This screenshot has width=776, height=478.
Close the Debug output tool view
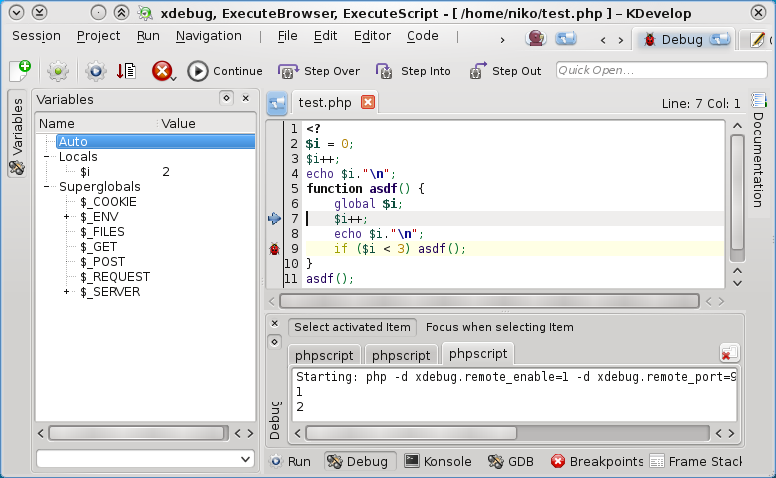275,324
